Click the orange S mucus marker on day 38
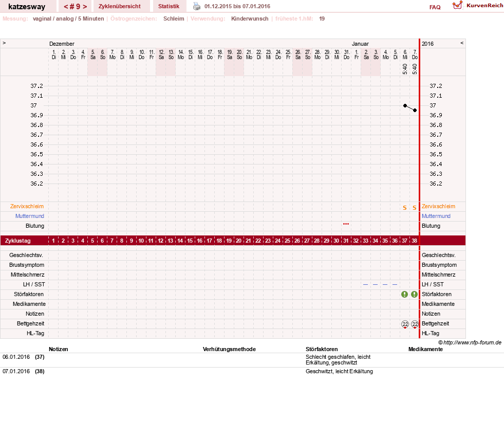504x438 pixels. [414, 208]
